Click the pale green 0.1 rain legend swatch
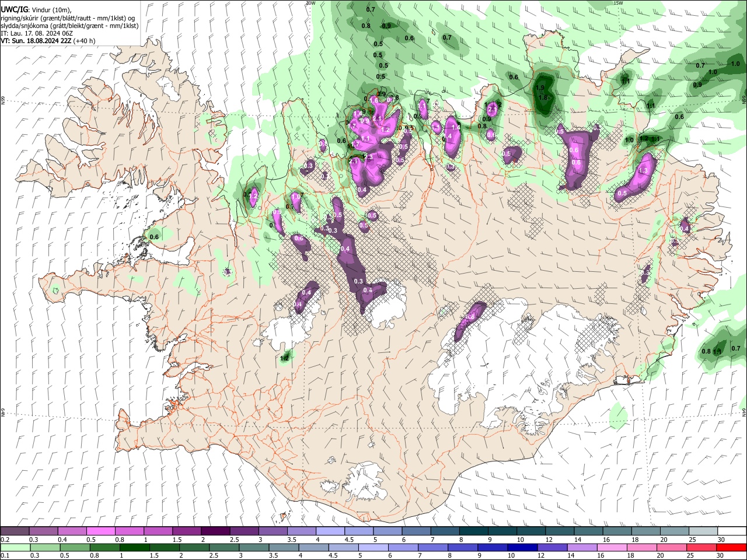The width and height of the screenshot is (747, 560). 15,548
